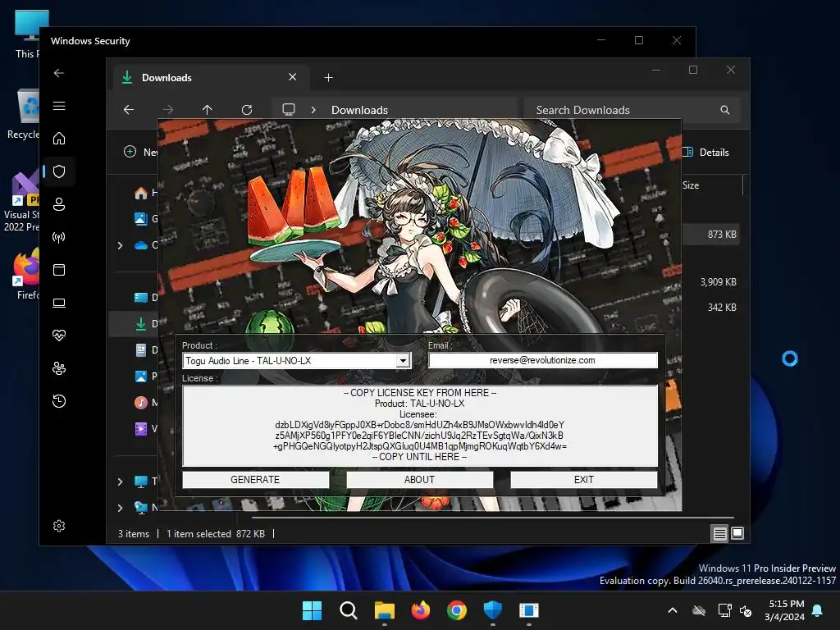Open Firefox from the taskbar
This screenshot has width=840, height=630.
(x=421, y=610)
